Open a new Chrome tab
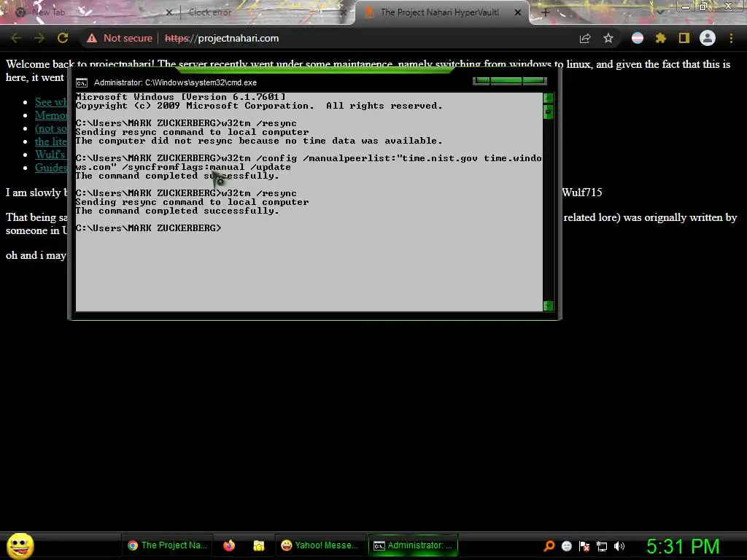This screenshot has height=560, width=747. point(546,13)
